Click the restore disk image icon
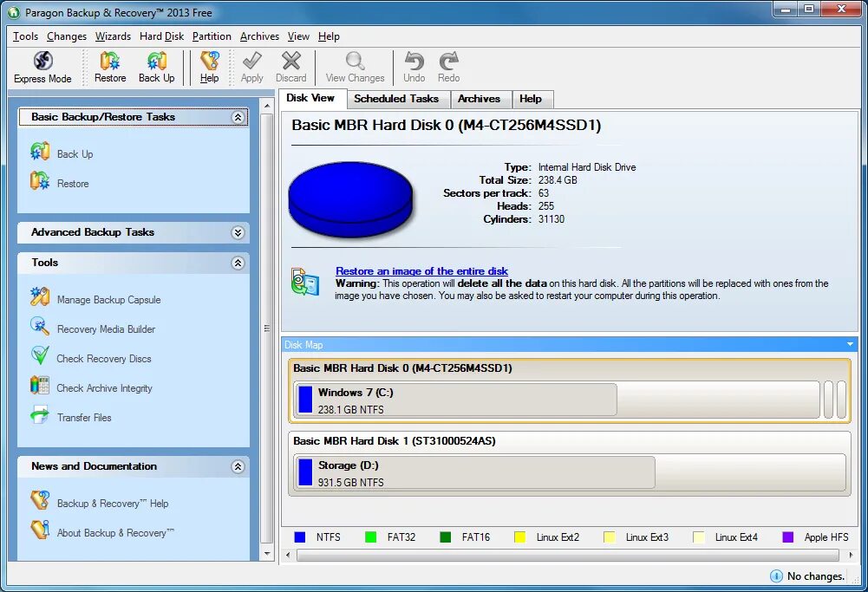The image size is (868, 592). coord(305,283)
